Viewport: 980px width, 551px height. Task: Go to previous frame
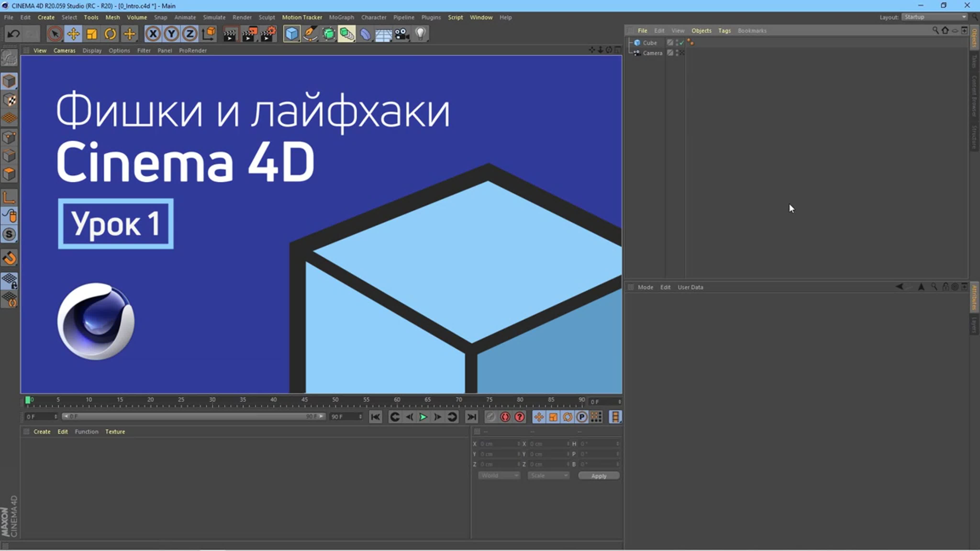[409, 417]
